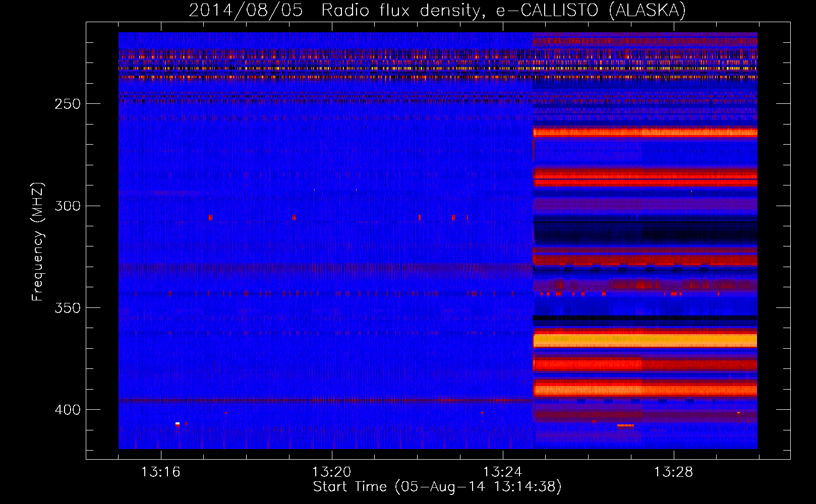The height and width of the screenshot is (504, 816).
Task: Click the 300 frequency tick label
Action: coord(68,206)
